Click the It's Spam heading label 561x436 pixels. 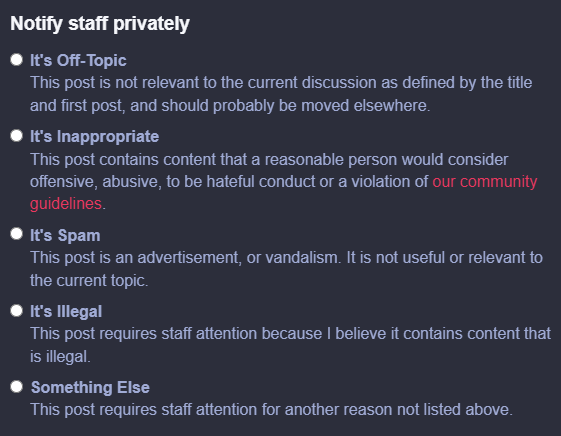click(65, 235)
